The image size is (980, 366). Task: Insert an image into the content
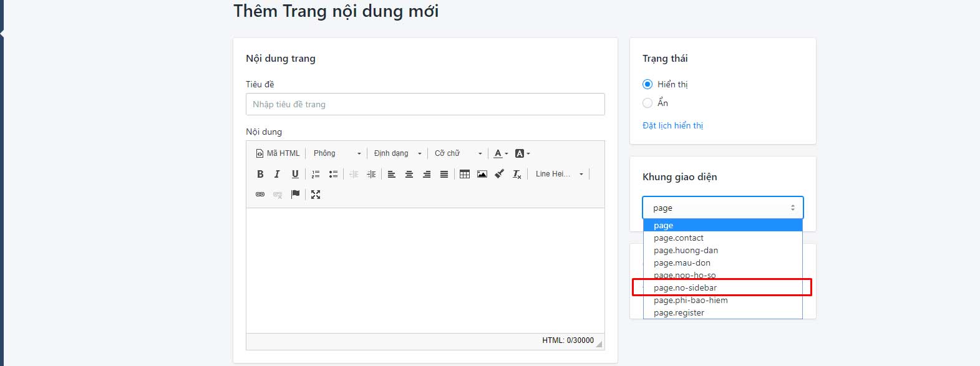coord(482,174)
